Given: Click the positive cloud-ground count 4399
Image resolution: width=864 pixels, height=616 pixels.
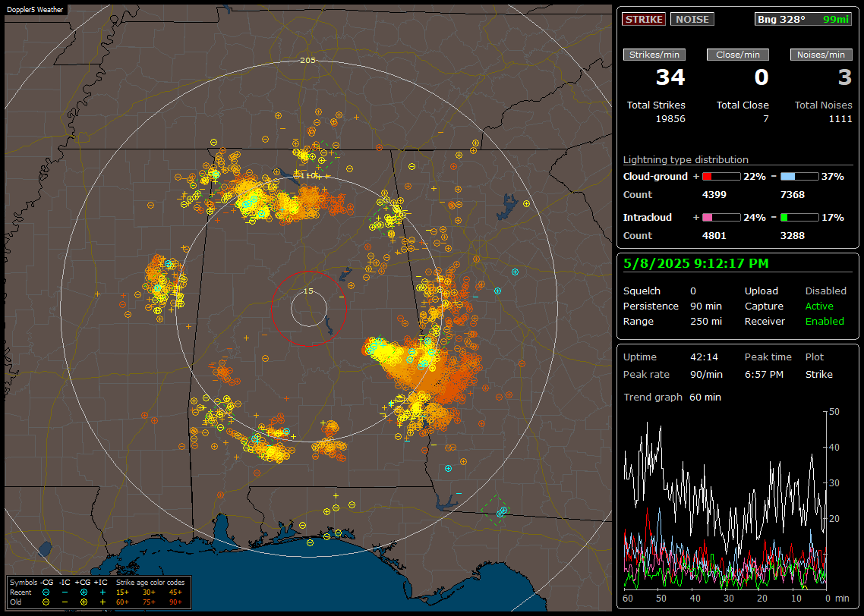Looking at the screenshot, I should point(714,195).
